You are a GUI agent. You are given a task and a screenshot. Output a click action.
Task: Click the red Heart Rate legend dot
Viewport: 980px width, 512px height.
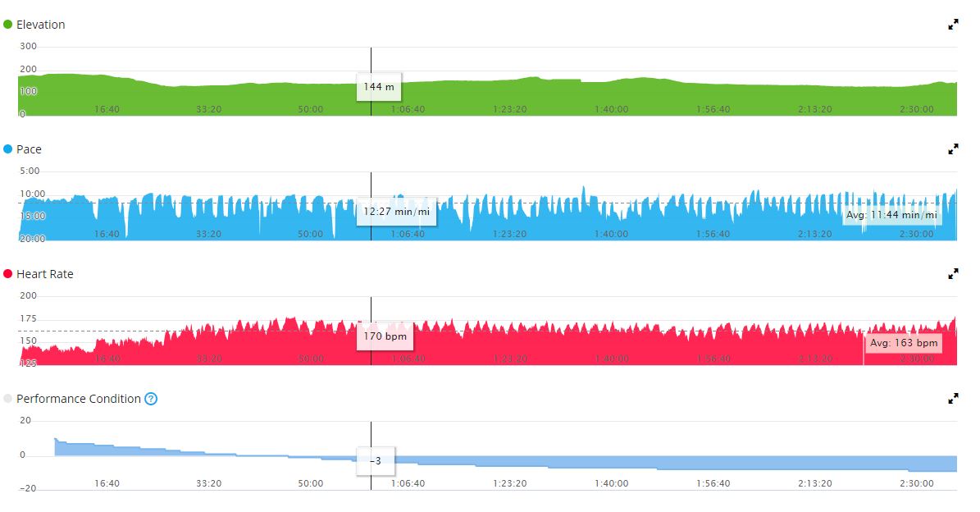click(7, 274)
